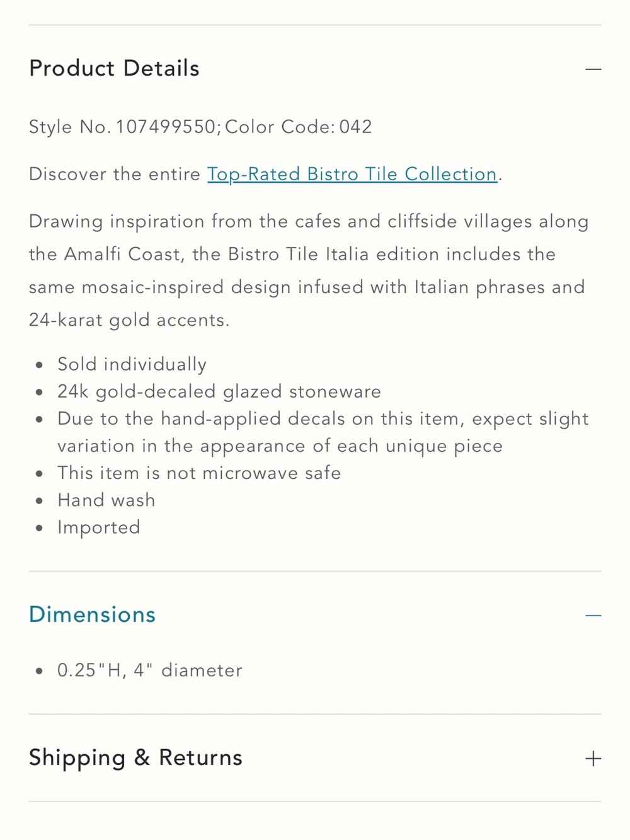Collapse Product Details using the minus icon
Screen dimensions: 630x840
coord(593,69)
